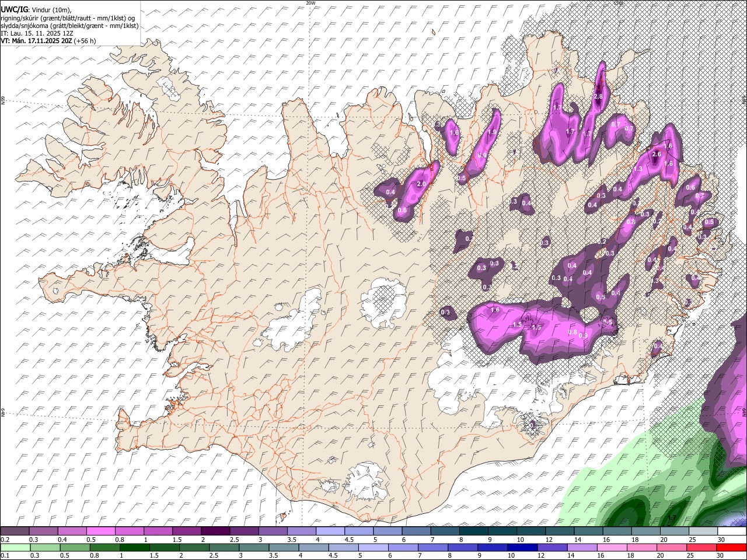Click the 0.8 green swatch in lower legend row
This screenshot has height=560, width=747.
104,547
